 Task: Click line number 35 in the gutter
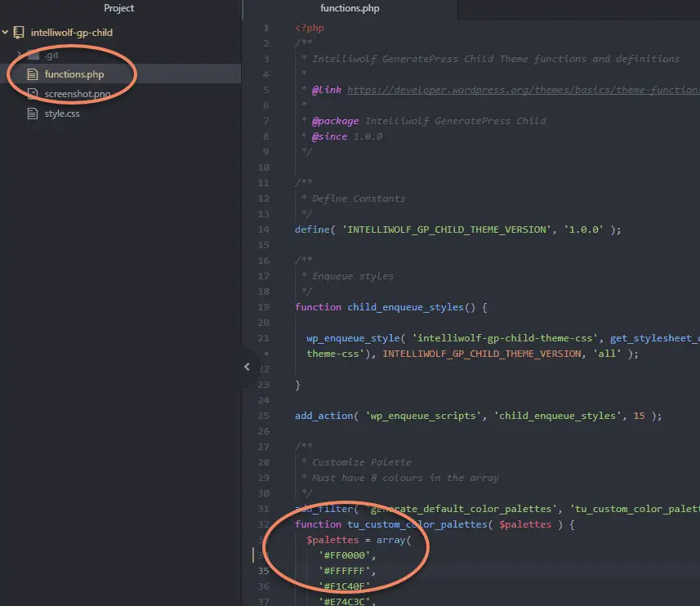click(x=263, y=571)
